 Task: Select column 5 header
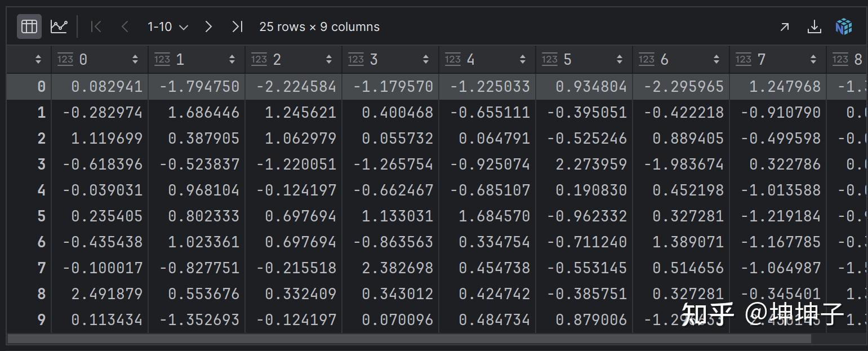click(x=567, y=59)
